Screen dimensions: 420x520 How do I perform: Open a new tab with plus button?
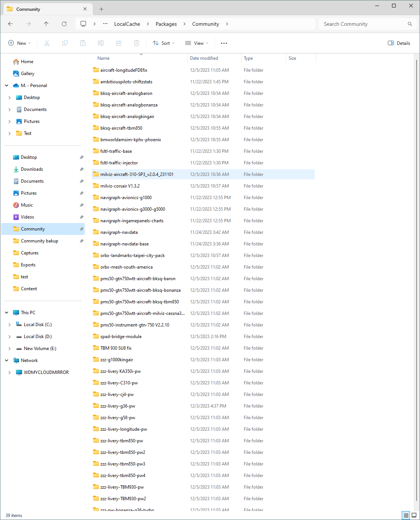102,9
